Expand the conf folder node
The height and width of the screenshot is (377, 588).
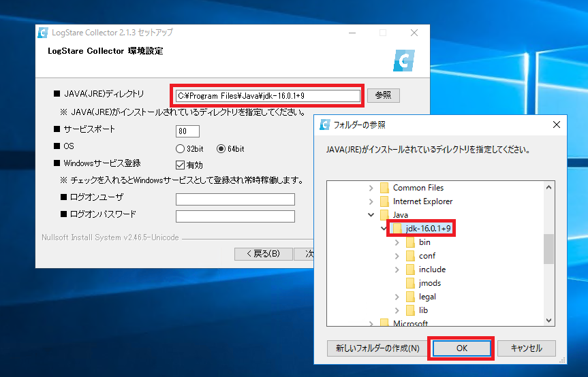click(397, 256)
